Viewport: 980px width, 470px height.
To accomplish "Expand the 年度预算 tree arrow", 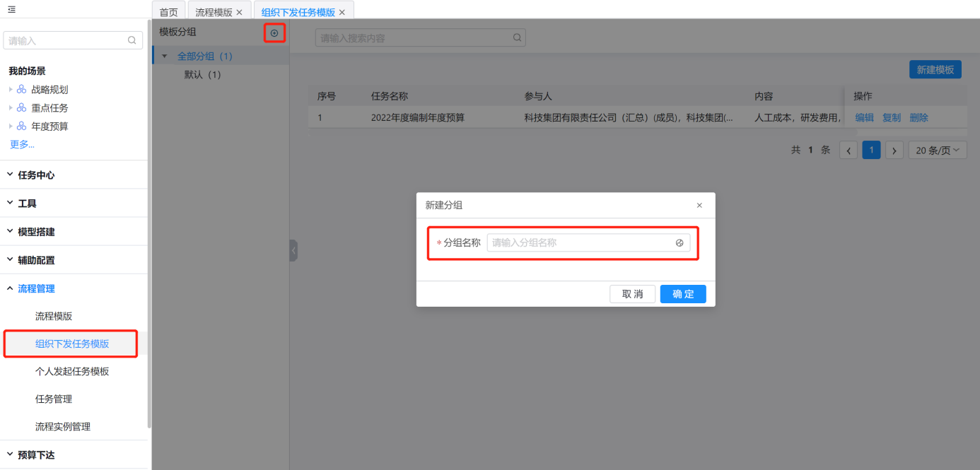I will tap(11, 127).
